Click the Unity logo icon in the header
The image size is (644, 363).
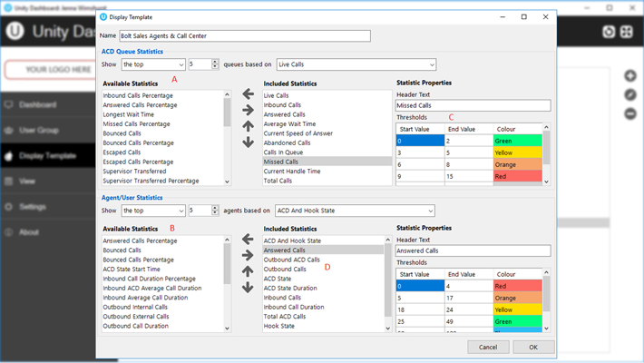(x=15, y=31)
